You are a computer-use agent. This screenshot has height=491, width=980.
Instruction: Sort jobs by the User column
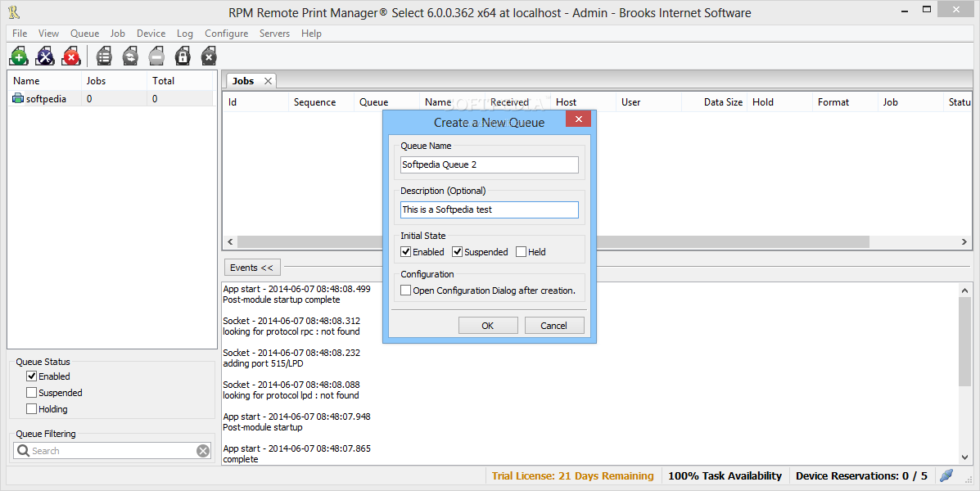pos(648,101)
